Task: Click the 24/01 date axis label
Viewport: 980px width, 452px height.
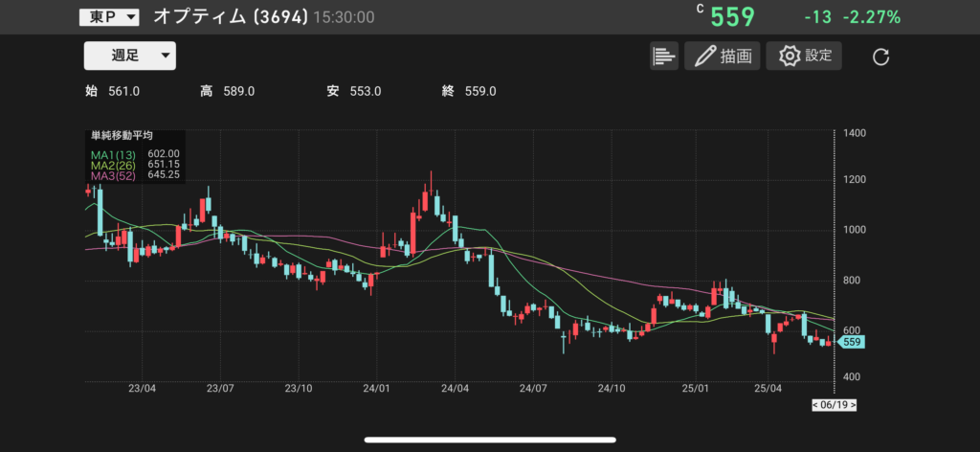Action: [x=377, y=389]
